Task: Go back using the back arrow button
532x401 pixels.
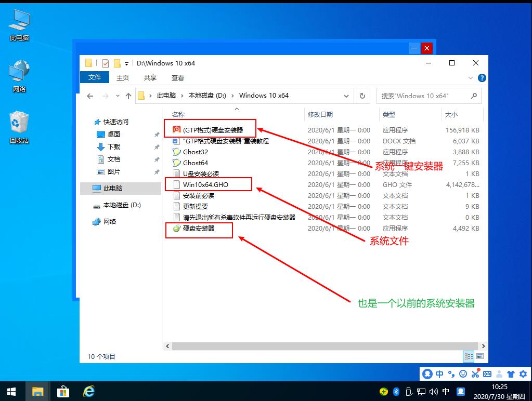Action: 90,96
